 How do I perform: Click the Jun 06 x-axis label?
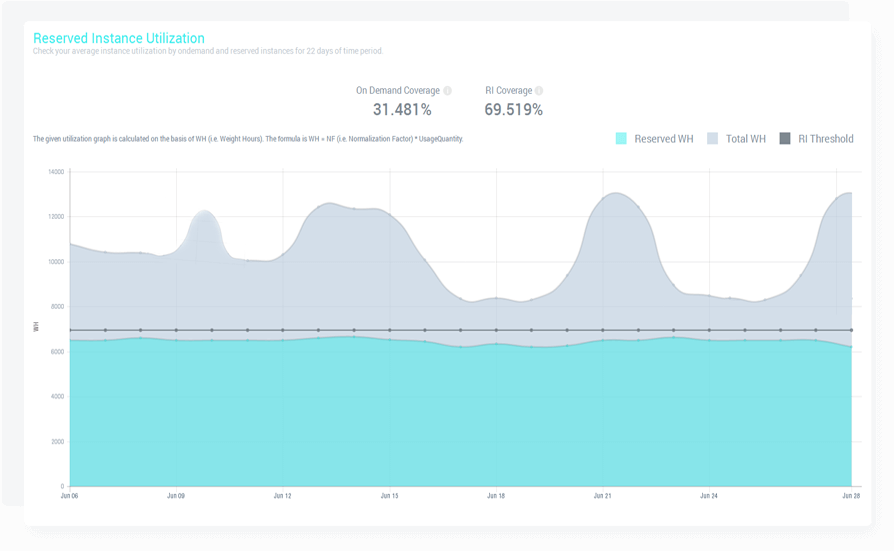[x=70, y=495]
